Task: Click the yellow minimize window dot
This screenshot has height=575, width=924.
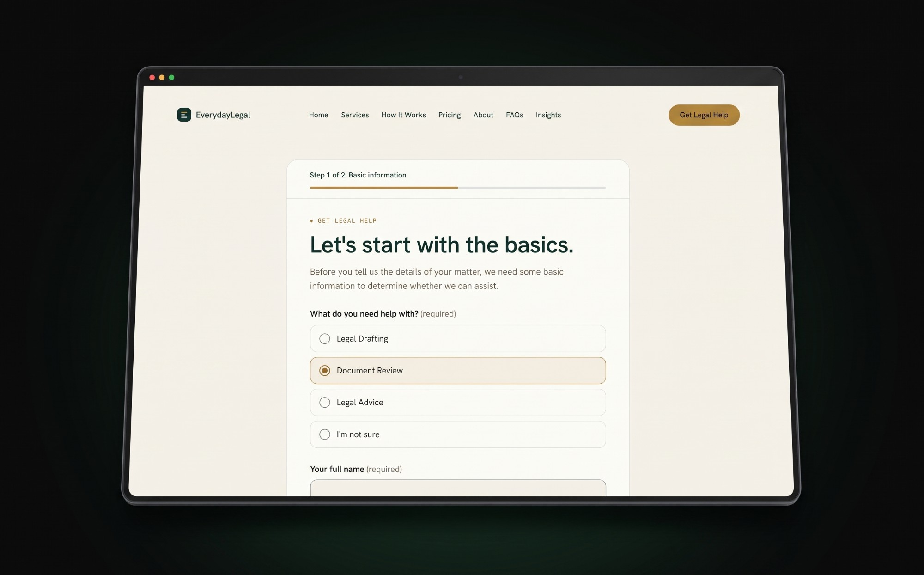Action: [x=162, y=77]
